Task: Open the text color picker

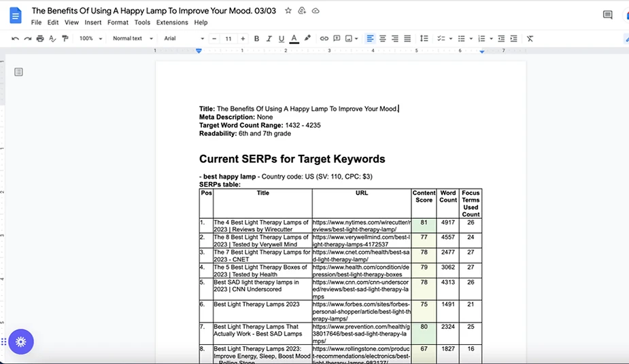Action: coord(294,39)
